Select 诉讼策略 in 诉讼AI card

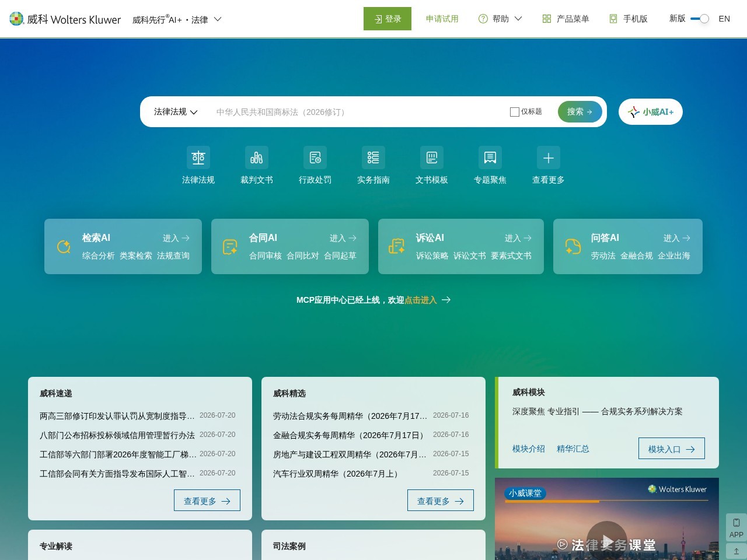tap(432, 256)
